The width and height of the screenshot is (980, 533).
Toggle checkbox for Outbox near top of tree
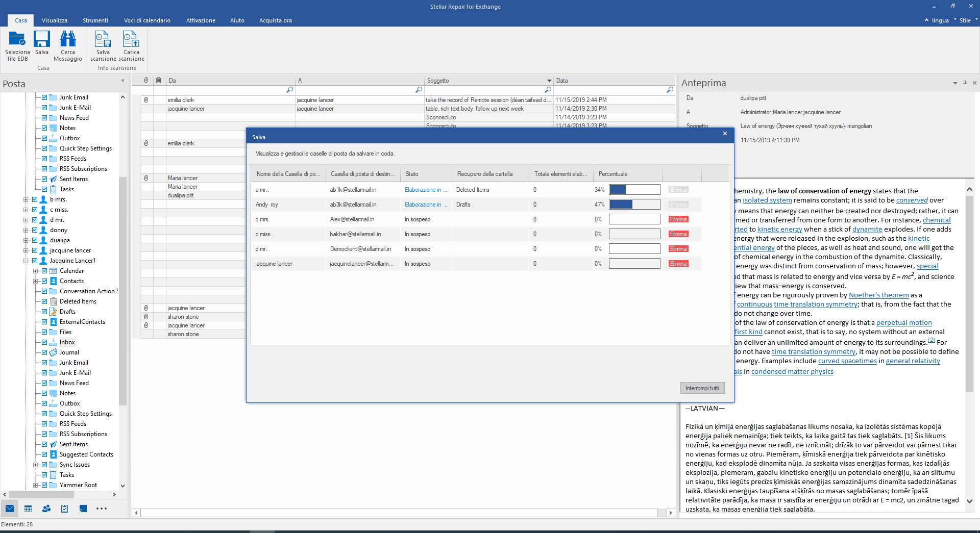(44, 138)
